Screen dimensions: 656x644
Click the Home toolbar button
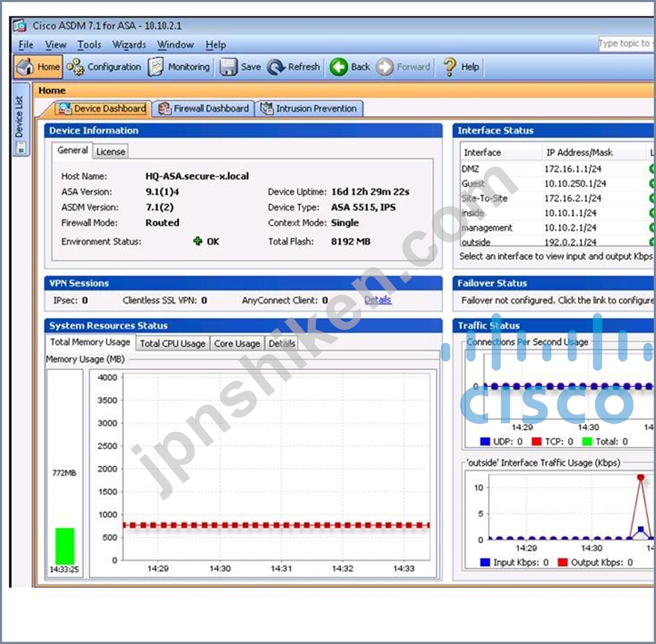click(x=38, y=66)
